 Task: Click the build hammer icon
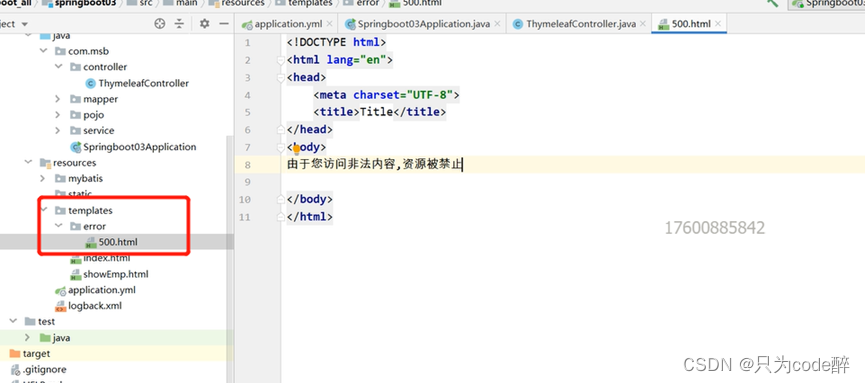tap(773, 3)
